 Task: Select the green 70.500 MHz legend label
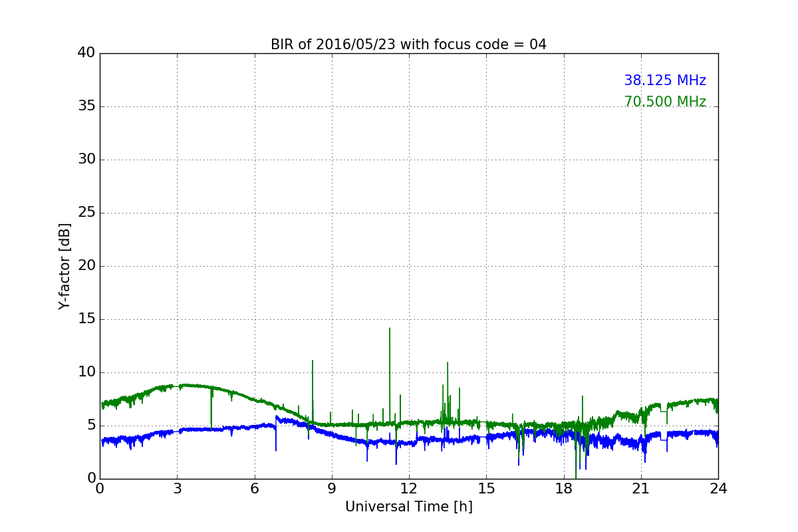(665, 102)
